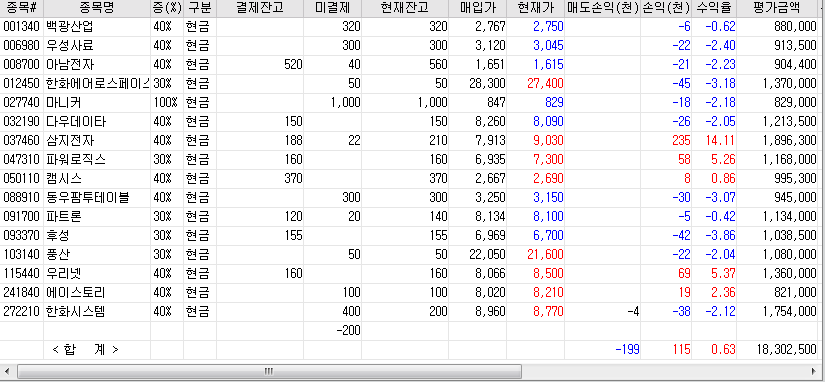Click the 종목명 column header
Image resolution: width=825 pixels, height=382 pixels.
pyautogui.click(x=97, y=8)
